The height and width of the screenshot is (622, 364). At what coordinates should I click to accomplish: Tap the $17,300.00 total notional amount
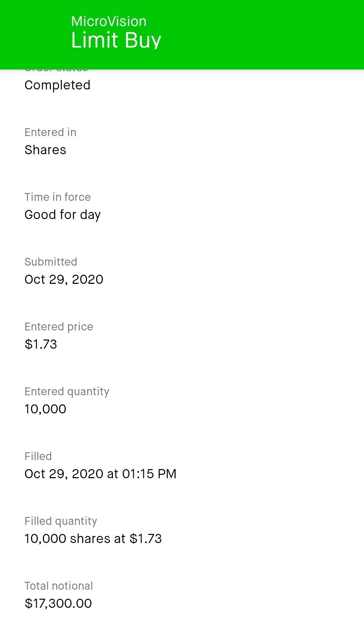[58, 603]
